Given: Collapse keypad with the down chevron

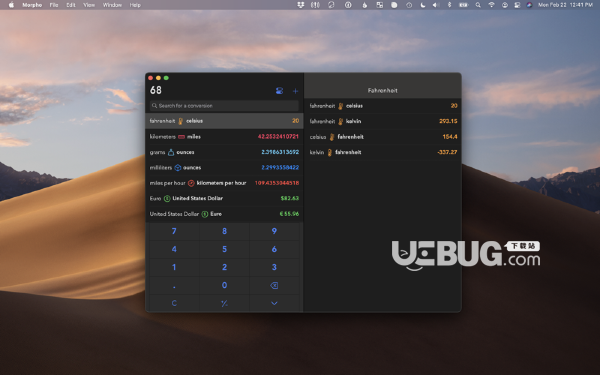Looking at the screenshot, I should tap(274, 303).
